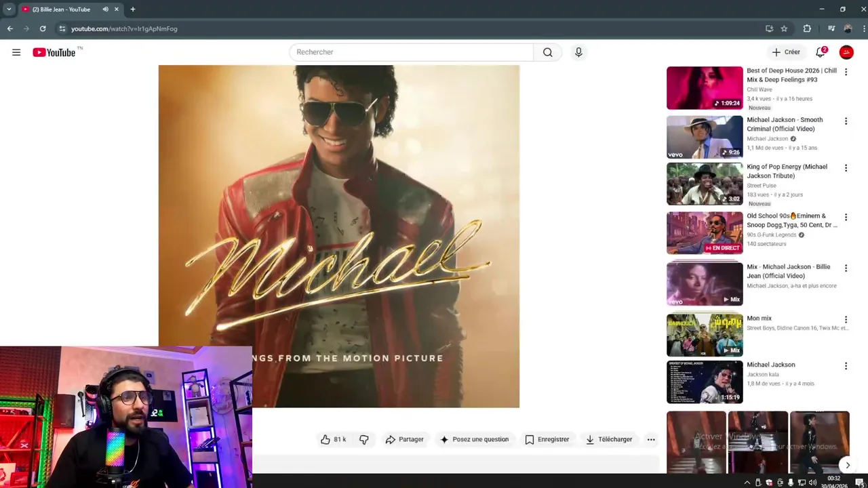Screen dimensions: 868x488
Task: Open Best of Deep House 2026 thumbnail
Action: click(x=705, y=88)
